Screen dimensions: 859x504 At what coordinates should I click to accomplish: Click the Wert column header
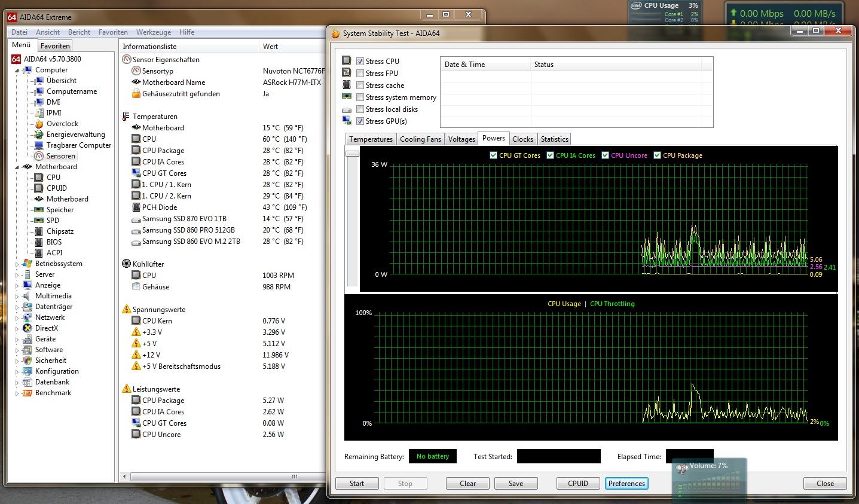pos(293,46)
